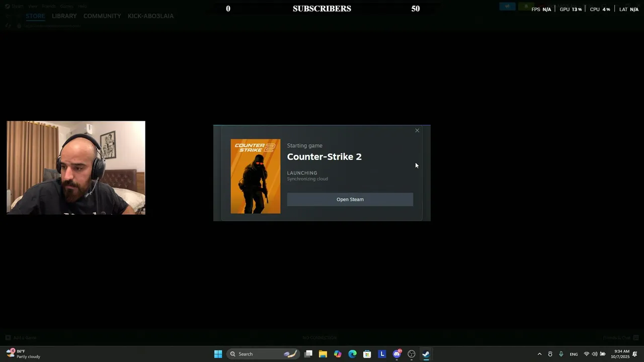Open the KICK-ABO3LAIA profile tab
The width and height of the screenshot is (644, 362).
click(x=150, y=16)
